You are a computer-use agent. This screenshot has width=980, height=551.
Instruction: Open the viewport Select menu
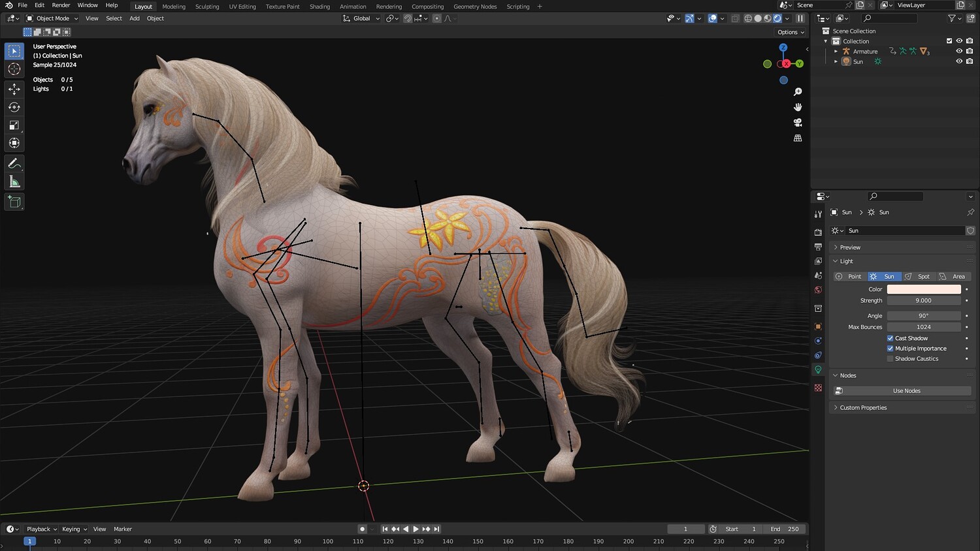coord(114,18)
